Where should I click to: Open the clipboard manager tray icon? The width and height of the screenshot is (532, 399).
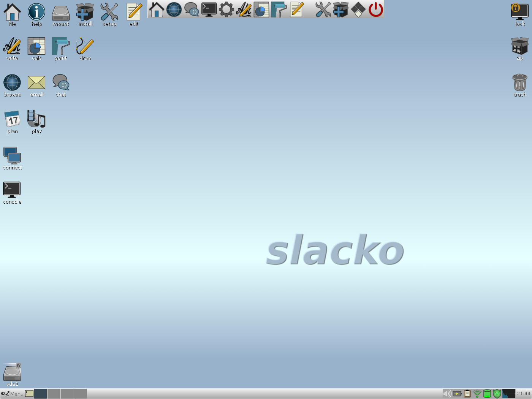tap(467, 394)
